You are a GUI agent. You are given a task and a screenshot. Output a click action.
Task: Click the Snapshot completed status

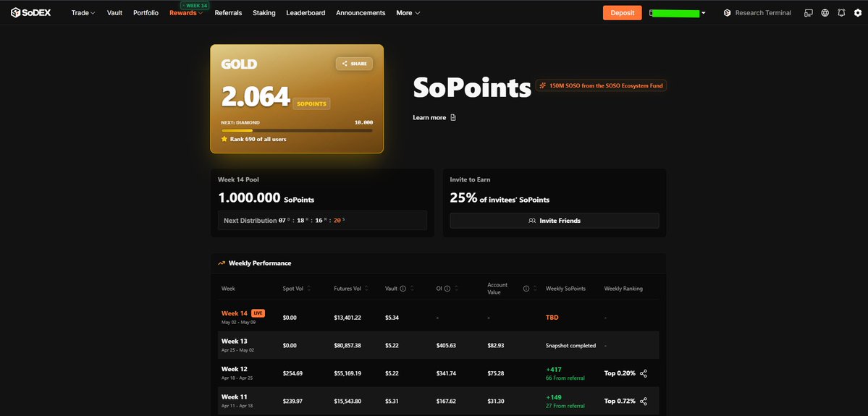pos(570,345)
